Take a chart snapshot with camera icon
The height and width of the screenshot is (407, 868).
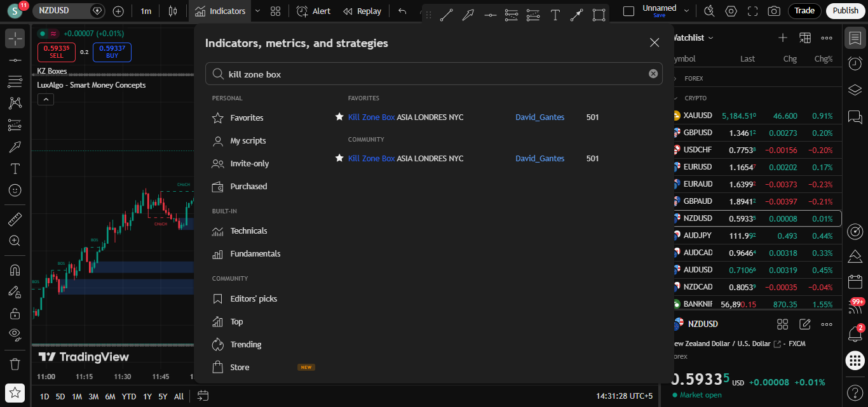point(773,11)
